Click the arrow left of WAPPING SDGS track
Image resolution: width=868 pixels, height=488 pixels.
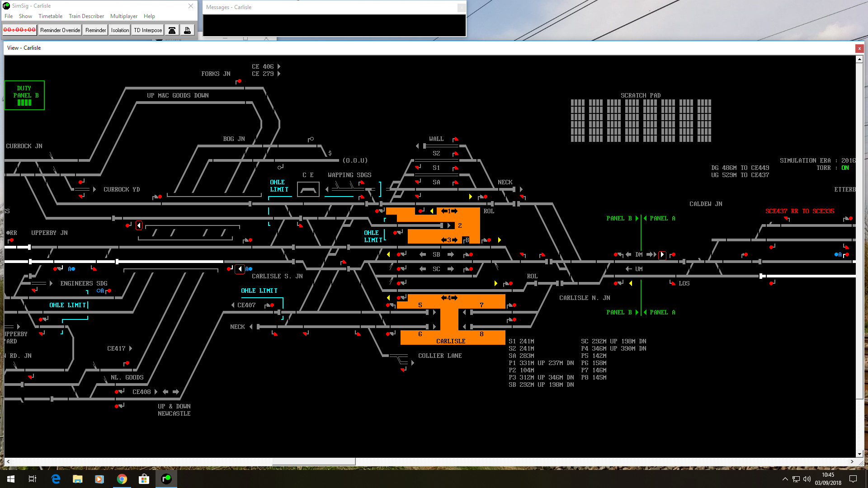pyautogui.click(x=327, y=190)
